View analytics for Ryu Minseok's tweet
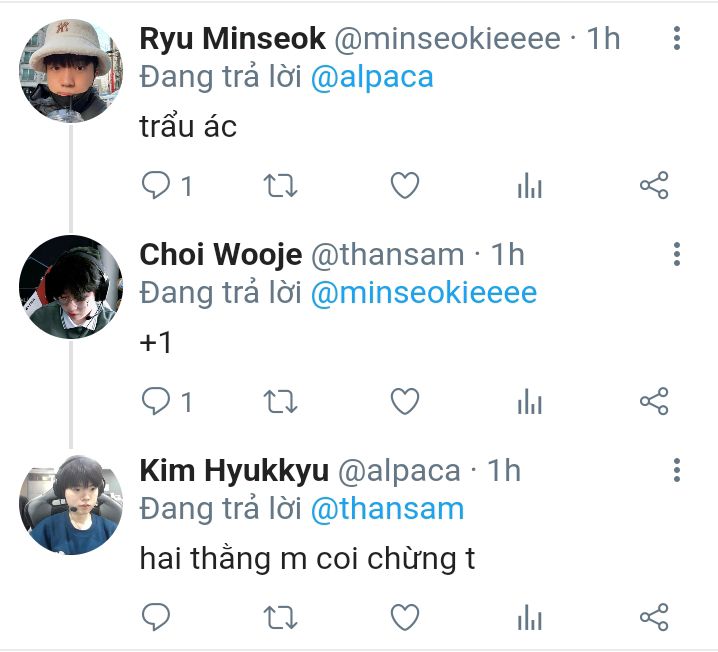 [529, 186]
